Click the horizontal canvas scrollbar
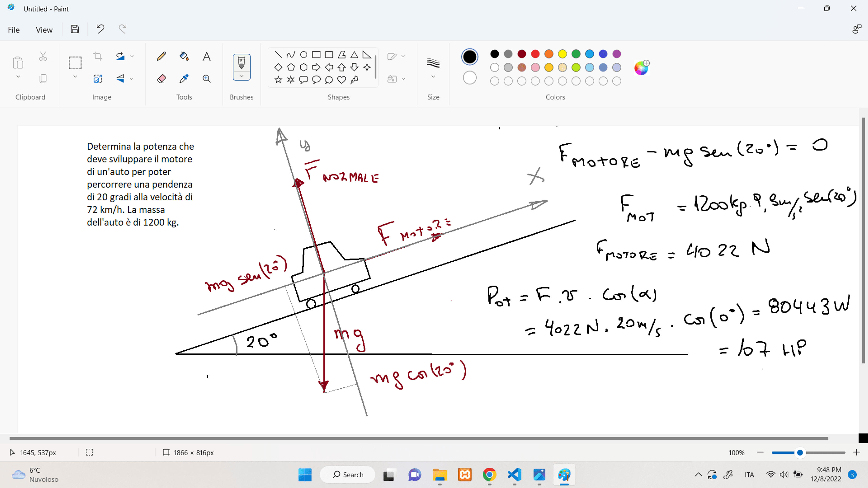This screenshot has height=488, width=868. pyautogui.click(x=418, y=438)
